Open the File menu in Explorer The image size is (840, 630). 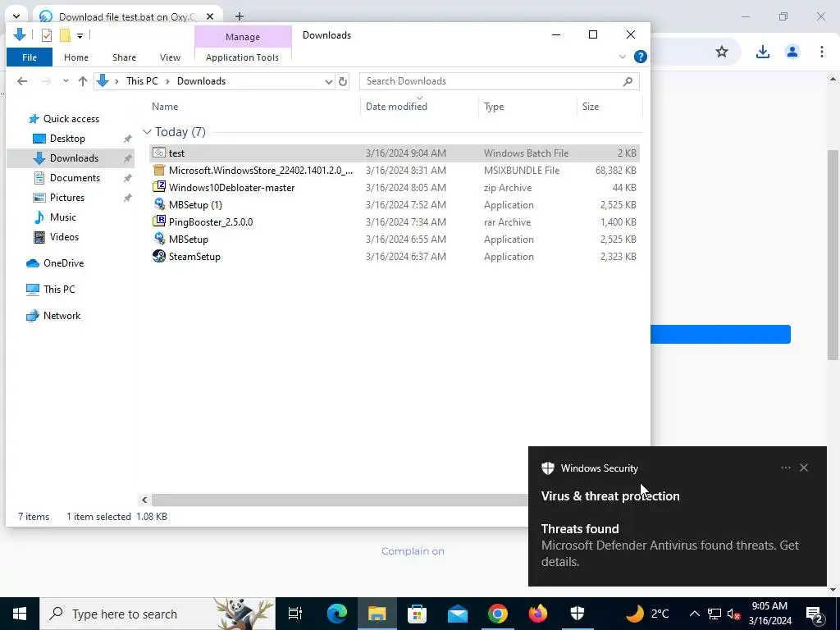(x=30, y=57)
